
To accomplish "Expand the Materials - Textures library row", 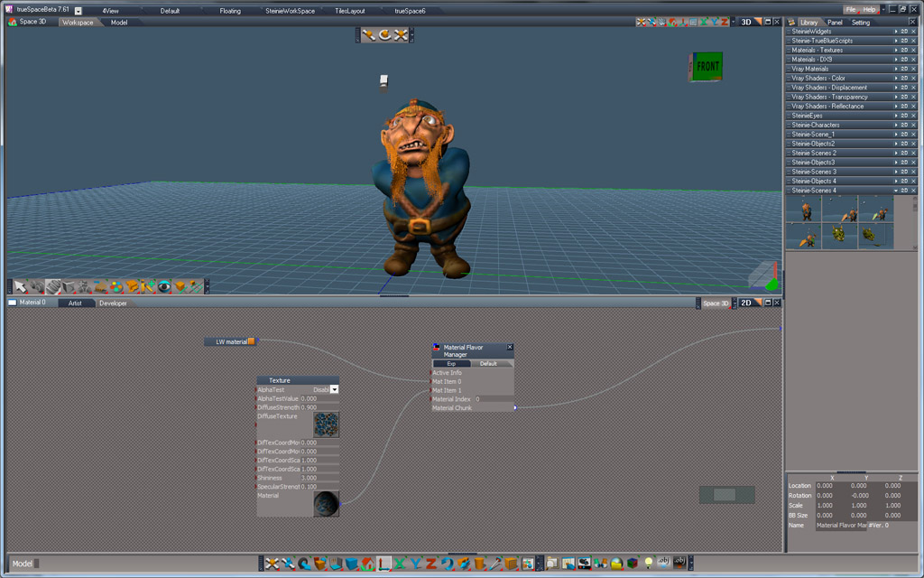I will (x=896, y=51).
